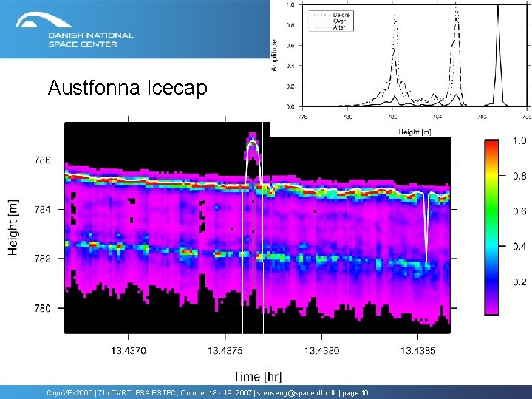The image size is (532, 399).
Task: Click the 'After' dashed legend entry
Action: click(331, 27)
